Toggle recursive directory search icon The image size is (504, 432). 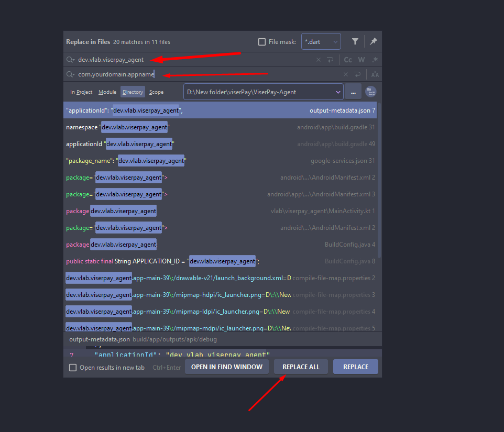click(x=371, y=92)
